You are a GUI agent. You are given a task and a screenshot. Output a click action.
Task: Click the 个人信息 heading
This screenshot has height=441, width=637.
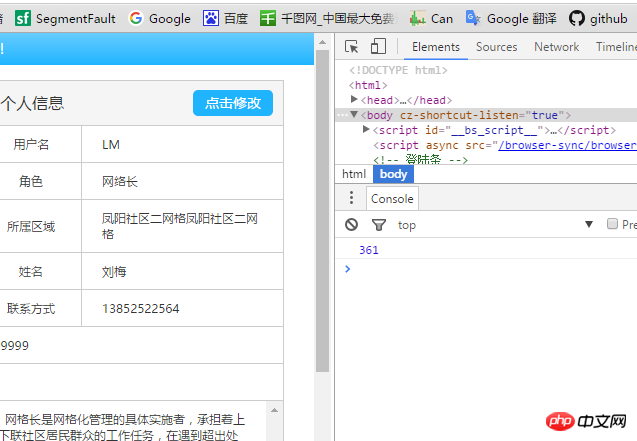(32, 103)
